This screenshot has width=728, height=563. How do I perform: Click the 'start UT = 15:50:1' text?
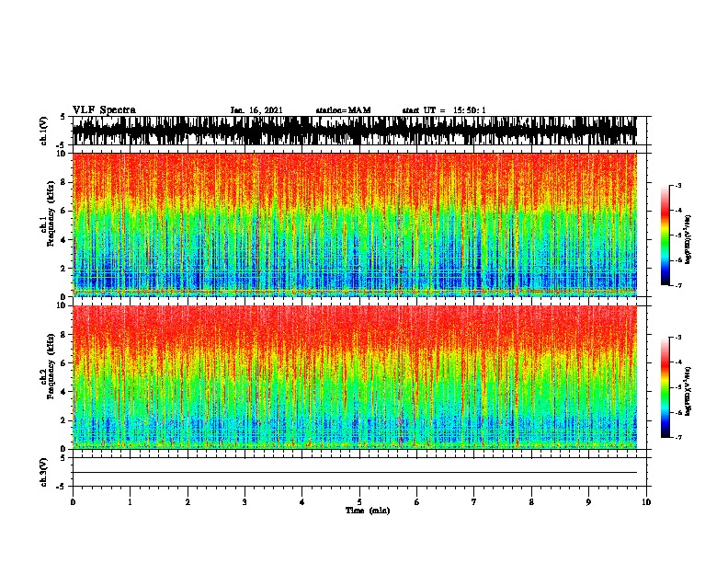[x=444, y=110]
